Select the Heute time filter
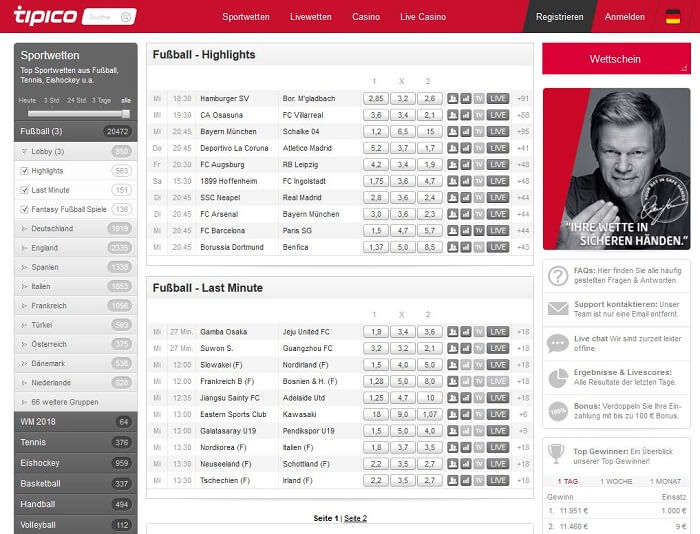The image size is (700, 534). 27,100
